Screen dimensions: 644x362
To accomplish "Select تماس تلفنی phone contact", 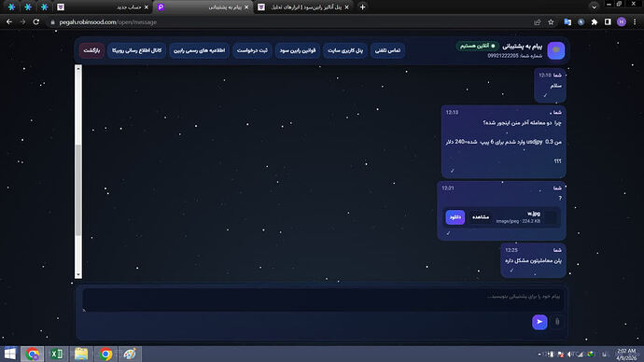I will (x=387, y=50).
